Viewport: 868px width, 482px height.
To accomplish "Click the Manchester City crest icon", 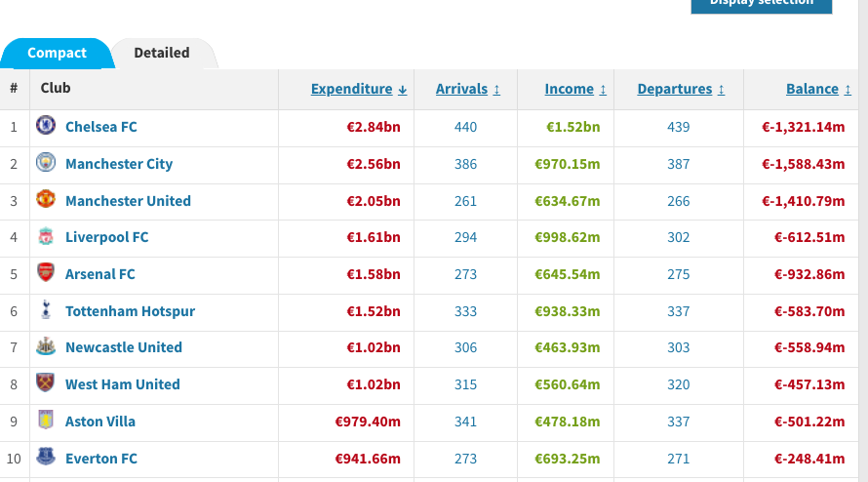I will [x=46, y=163].
